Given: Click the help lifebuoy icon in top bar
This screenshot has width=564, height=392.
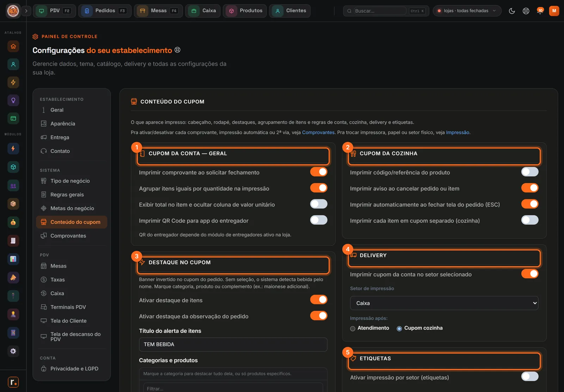Looking at the screenshot, I should (x=526, y=11).
